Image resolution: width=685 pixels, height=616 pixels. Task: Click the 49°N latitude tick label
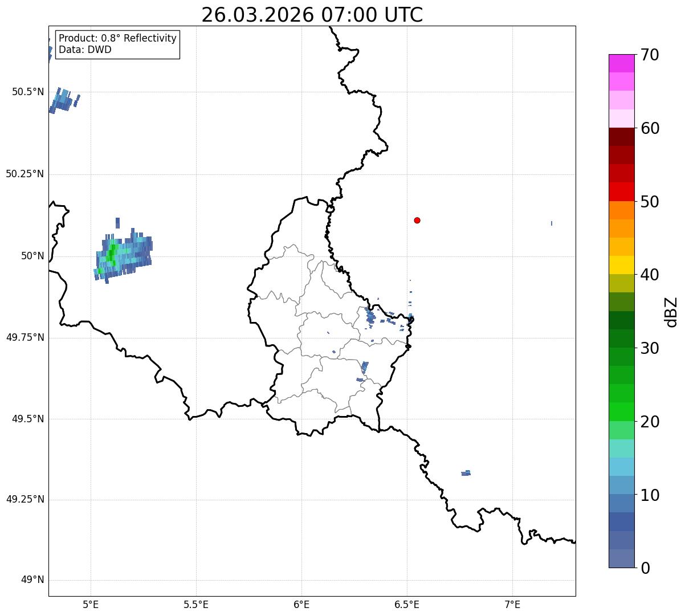tap(32, 580)
